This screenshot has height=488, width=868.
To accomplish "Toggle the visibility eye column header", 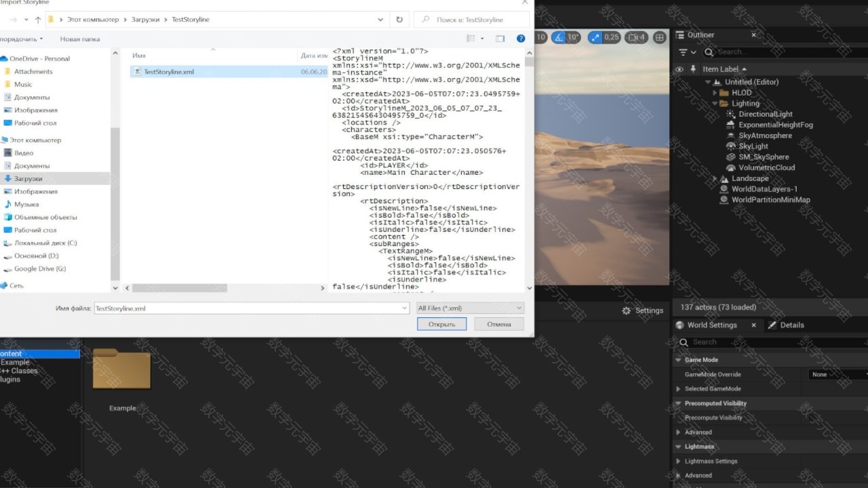I will tap(679, 69).
